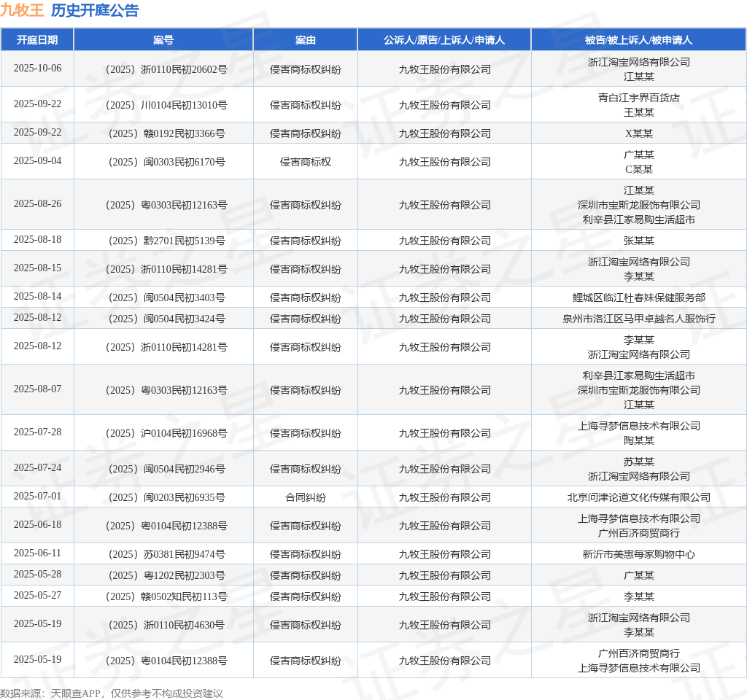The width and height of the screenshot is (747, 700).
Task: Select the "侵害商标权" cell dated 2025-09-04
Action: (x=306, y=162)
